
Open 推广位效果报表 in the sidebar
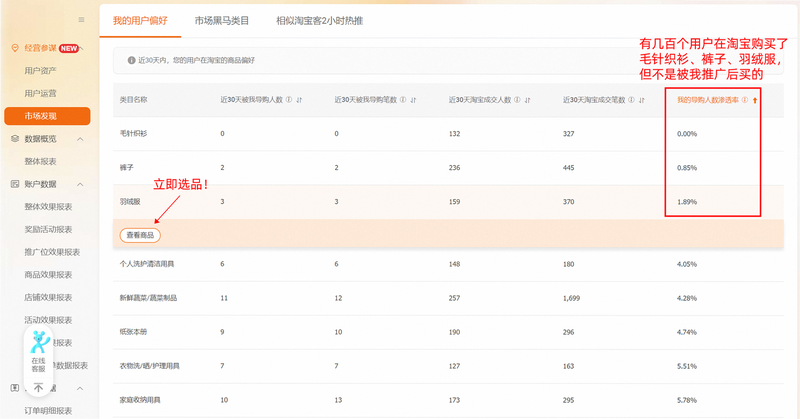click(x=52, y=252)
